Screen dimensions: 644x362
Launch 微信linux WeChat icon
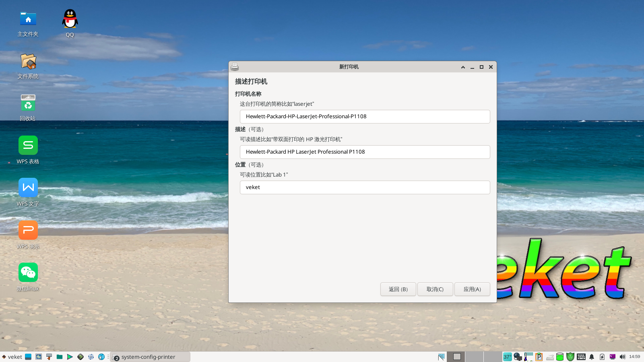(28, 272)
